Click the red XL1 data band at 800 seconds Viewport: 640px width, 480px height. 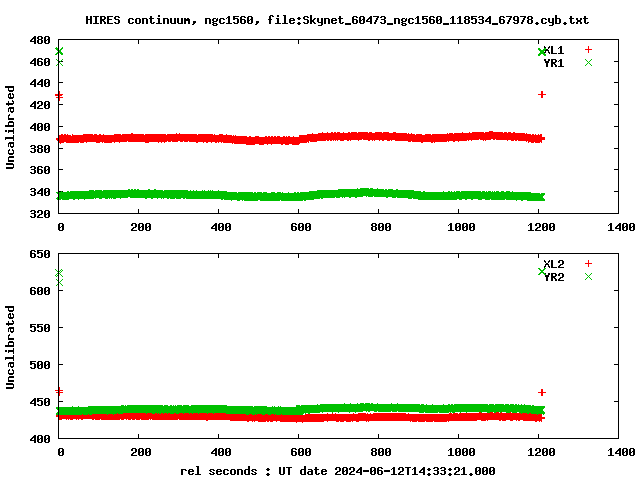[378, 136]
